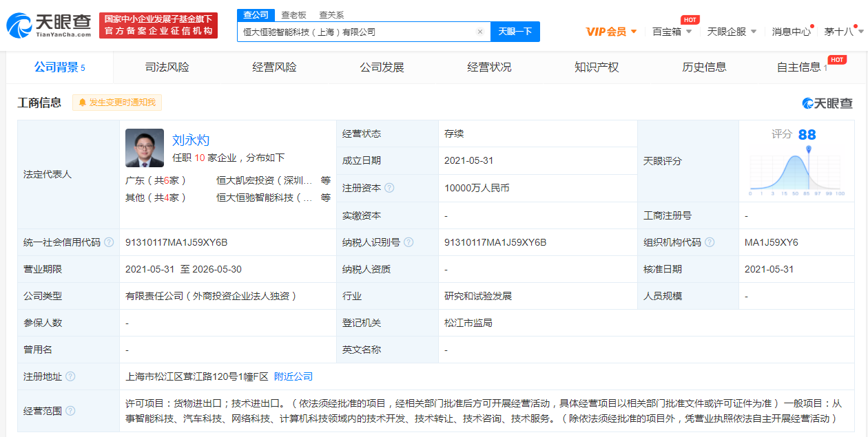Open the 知识产权 tab
Screen dimensions: 868x437
click(597, 67)
